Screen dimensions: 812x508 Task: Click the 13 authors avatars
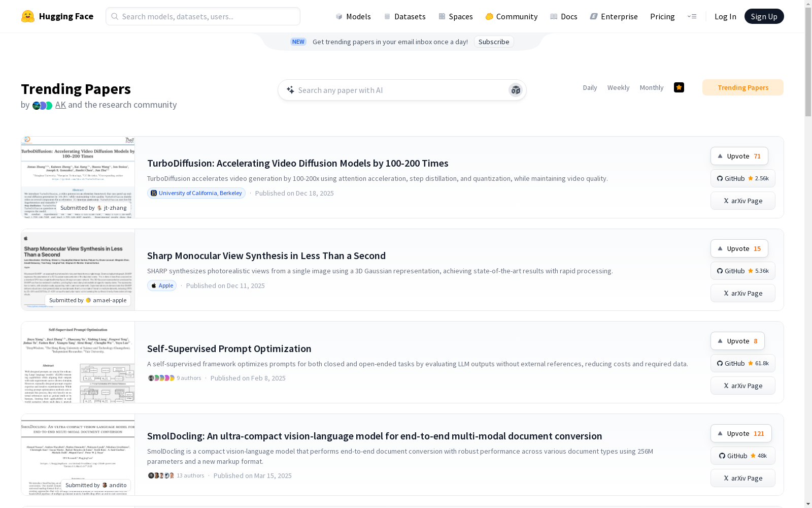(x=161, y=475)
